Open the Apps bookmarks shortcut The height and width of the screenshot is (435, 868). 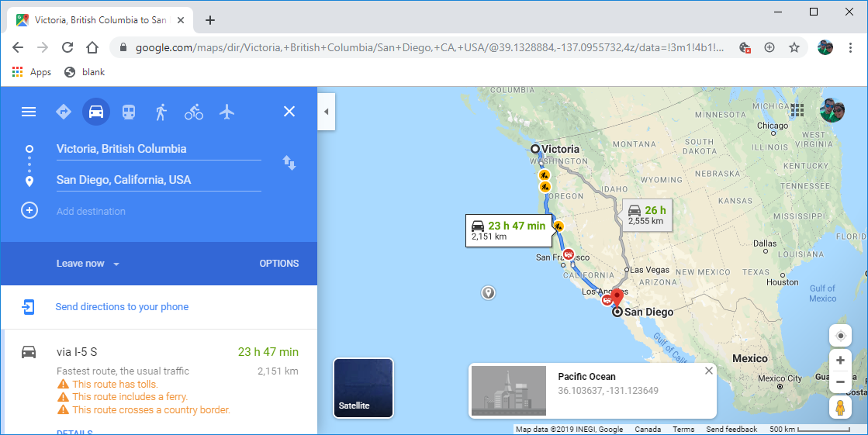[32, 72]
